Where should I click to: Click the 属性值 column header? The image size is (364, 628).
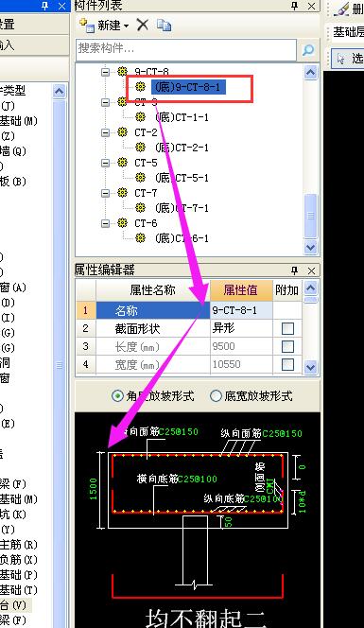point(241,290)
